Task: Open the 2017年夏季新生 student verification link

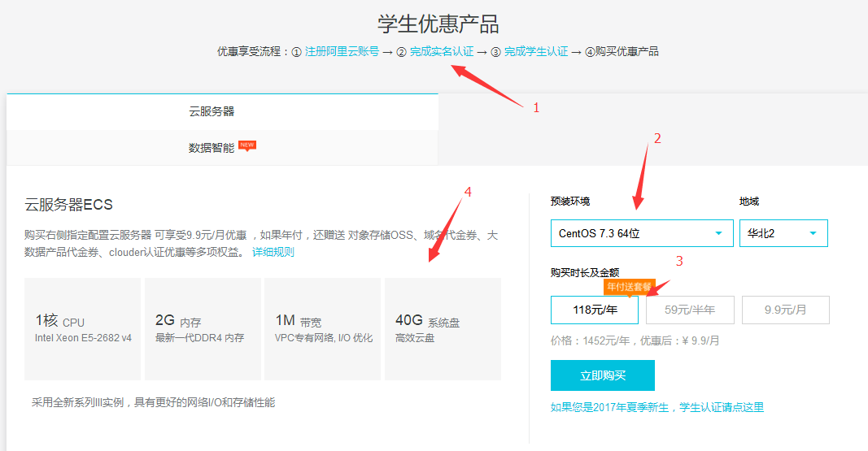Action: pos(657,407)
